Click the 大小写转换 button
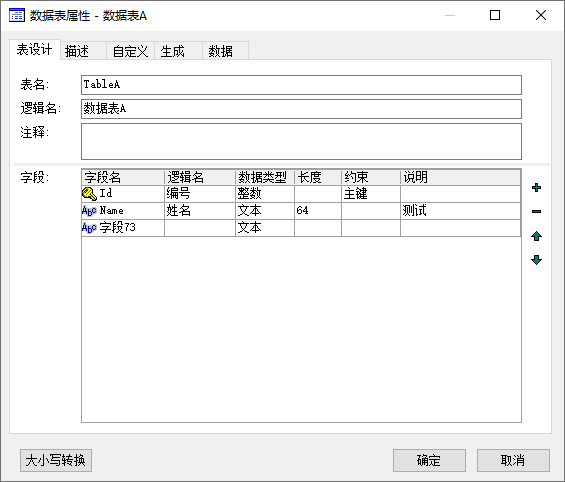The width and height of the screenshot is (565, 482). point(56,460)
